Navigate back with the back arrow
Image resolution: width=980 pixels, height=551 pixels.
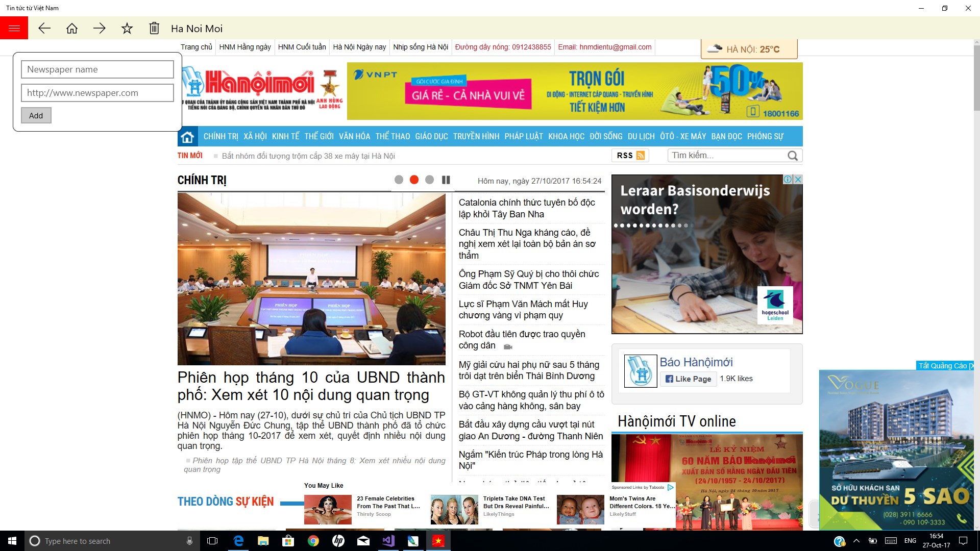click(x=45, y=29)
